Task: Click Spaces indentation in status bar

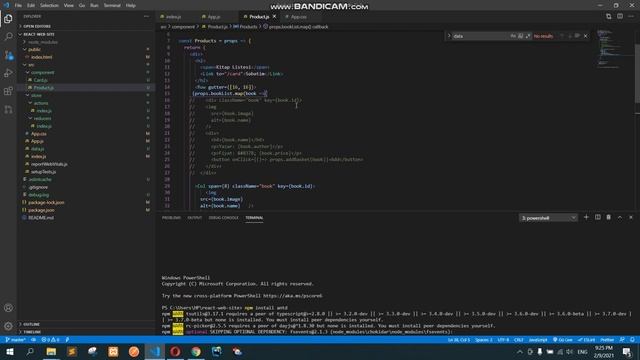Action: (484, 340)
